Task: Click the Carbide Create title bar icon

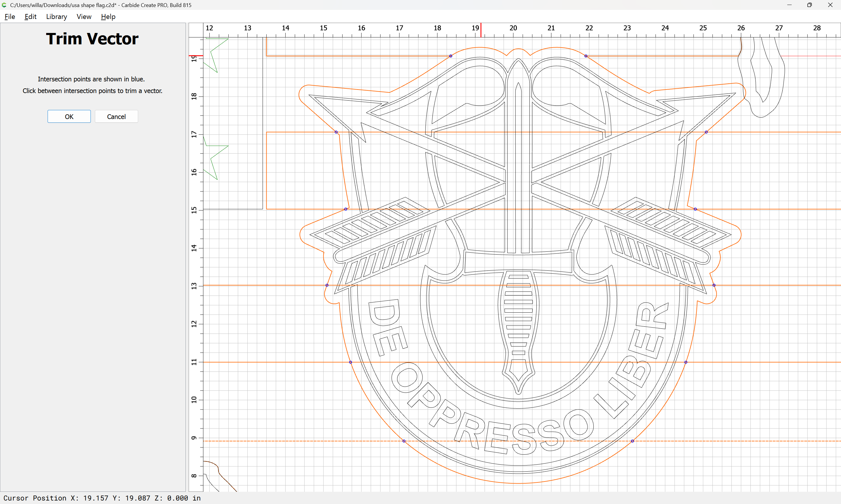Action: tap(4, 5)
